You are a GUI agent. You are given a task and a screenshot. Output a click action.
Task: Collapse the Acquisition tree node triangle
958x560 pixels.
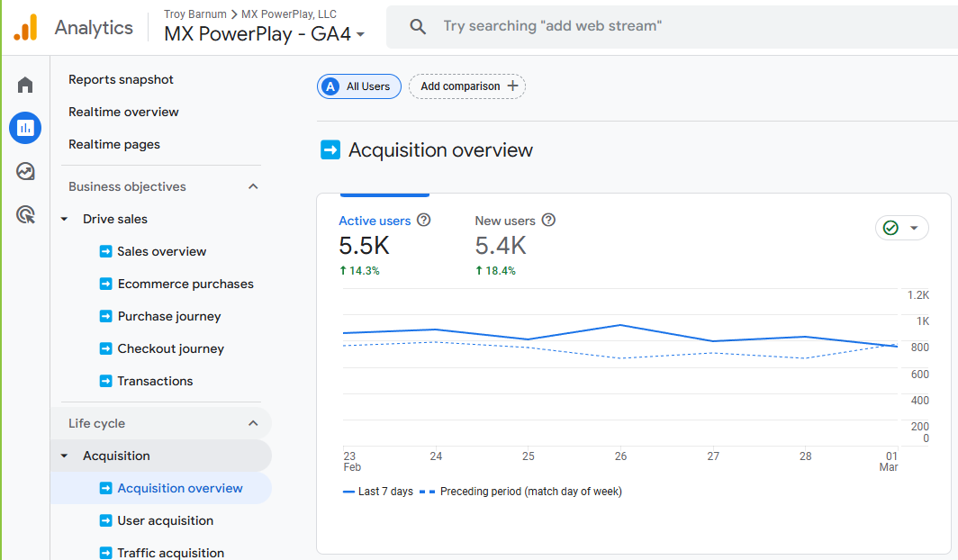64,456
